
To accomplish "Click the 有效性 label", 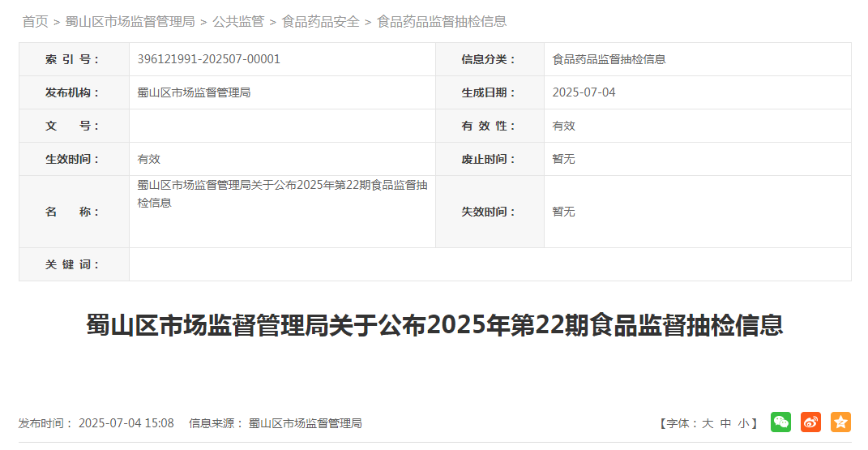I will coord(488,126).
